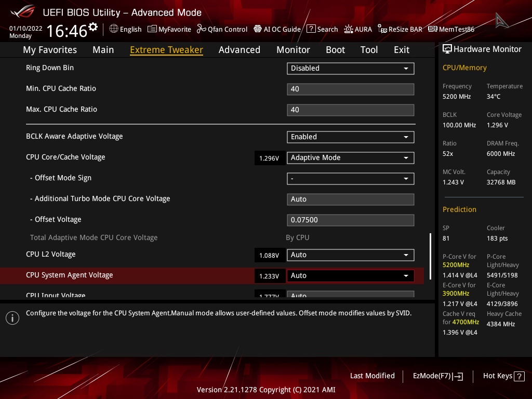Switch to the Boot tab
The height and width of the screenshot is (399, 532).
(x=335, y=50)
